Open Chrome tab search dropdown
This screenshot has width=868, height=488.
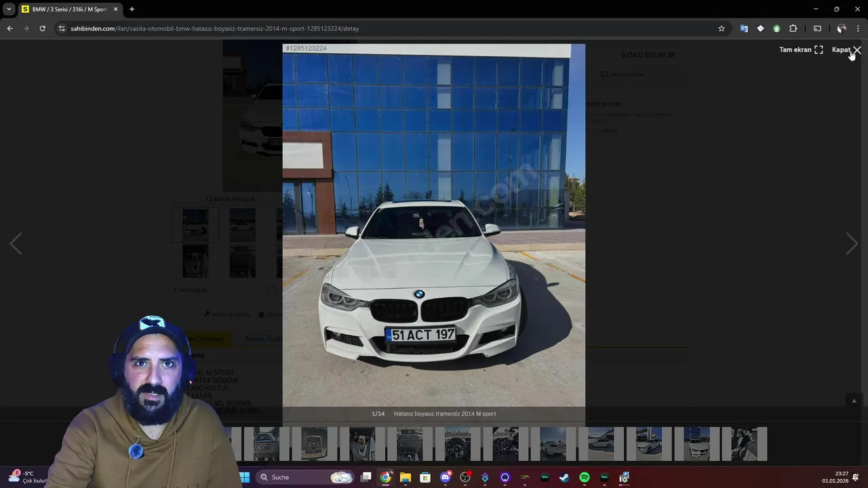tap(9, 9)
